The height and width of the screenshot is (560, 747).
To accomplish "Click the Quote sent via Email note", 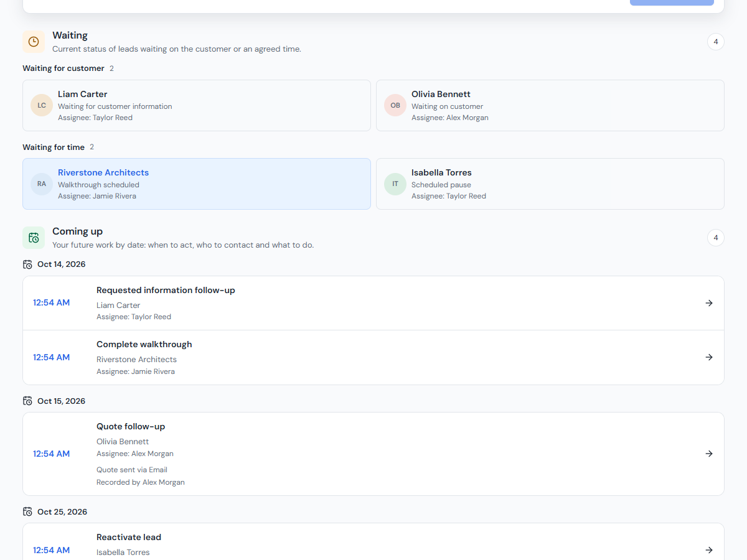I will (132, 470).
